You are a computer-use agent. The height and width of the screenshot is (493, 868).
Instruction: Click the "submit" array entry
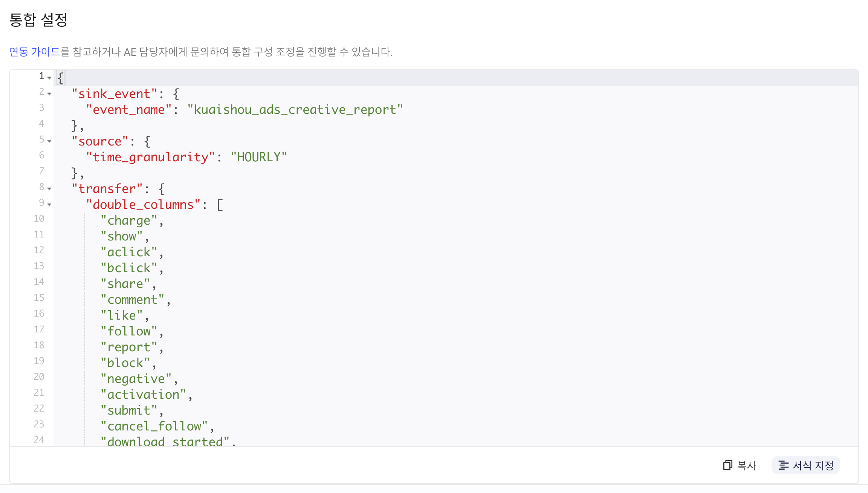pyautogui.click(x=129, y=410)
